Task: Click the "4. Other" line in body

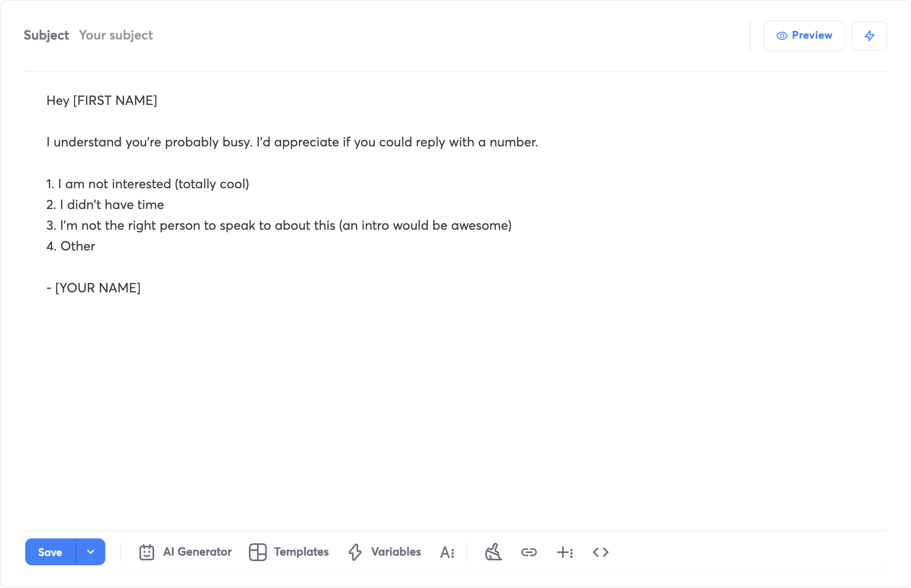Action: click(71, 246)
